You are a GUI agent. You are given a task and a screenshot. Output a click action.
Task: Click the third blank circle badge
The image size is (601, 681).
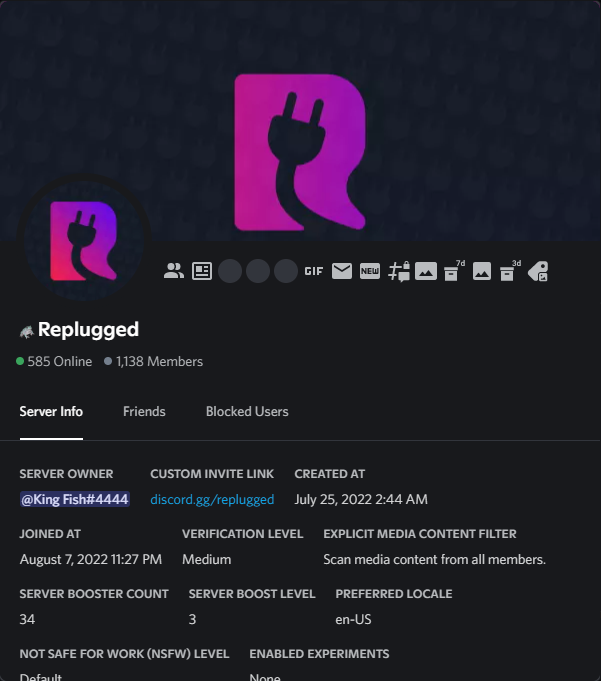click(x=286, y=271)
